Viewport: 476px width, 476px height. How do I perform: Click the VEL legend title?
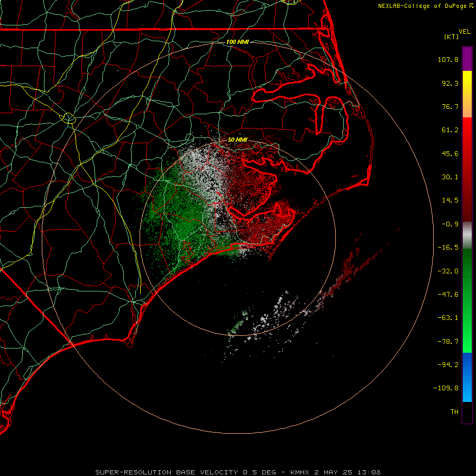pyautogui.click(x=464, y=32)
